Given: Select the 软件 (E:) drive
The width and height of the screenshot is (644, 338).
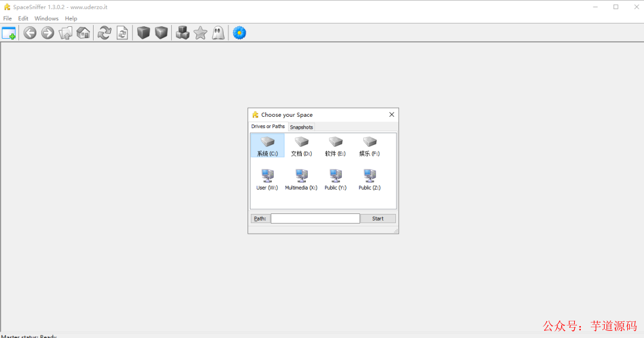Looking at the screenshot, I should pos(335,146).
